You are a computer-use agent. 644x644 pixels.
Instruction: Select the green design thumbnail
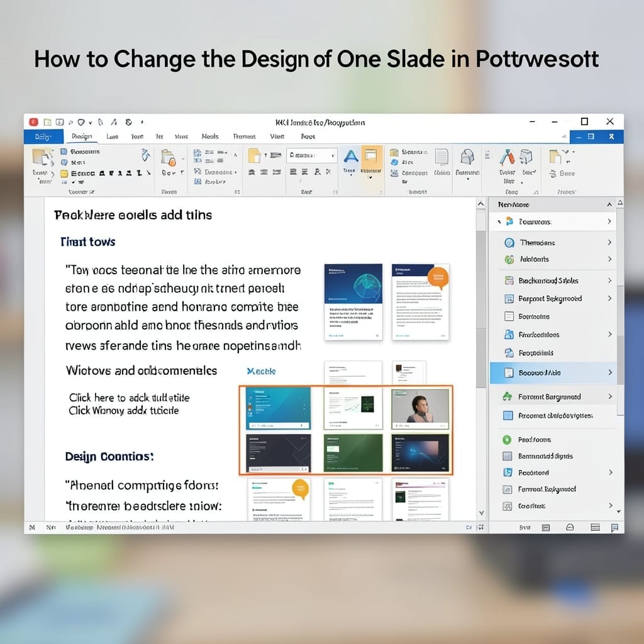(x=353, y=453)
